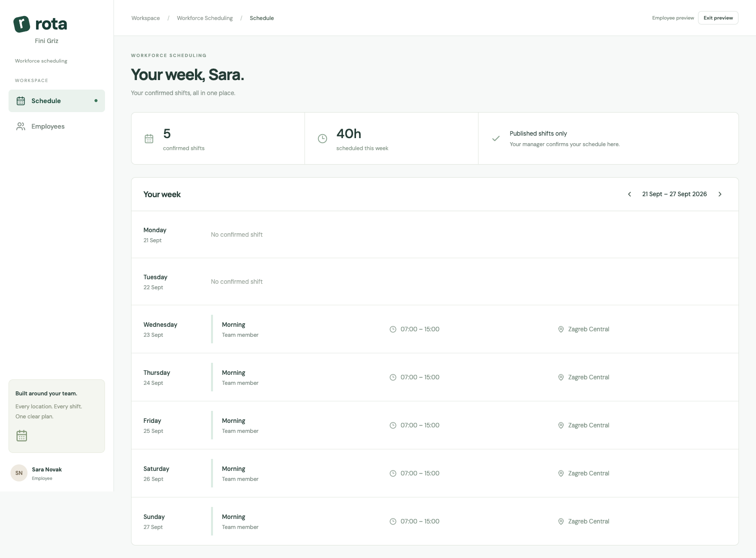Image resolution: width=756 pixels, height=558 pixels.
Task: Click the location pin icon in Saturday's row
Action: 561,473
